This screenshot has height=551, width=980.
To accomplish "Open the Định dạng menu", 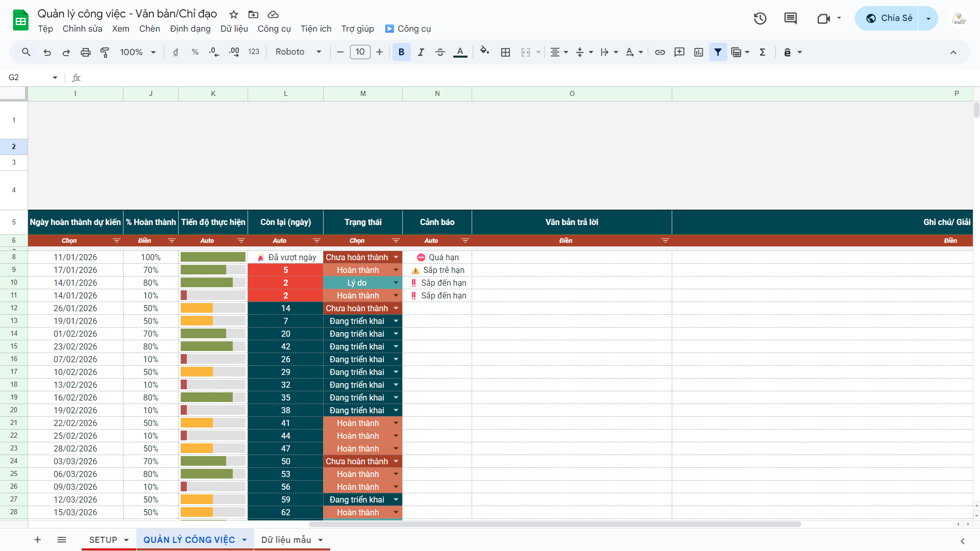I will click(x=190, y=29).
